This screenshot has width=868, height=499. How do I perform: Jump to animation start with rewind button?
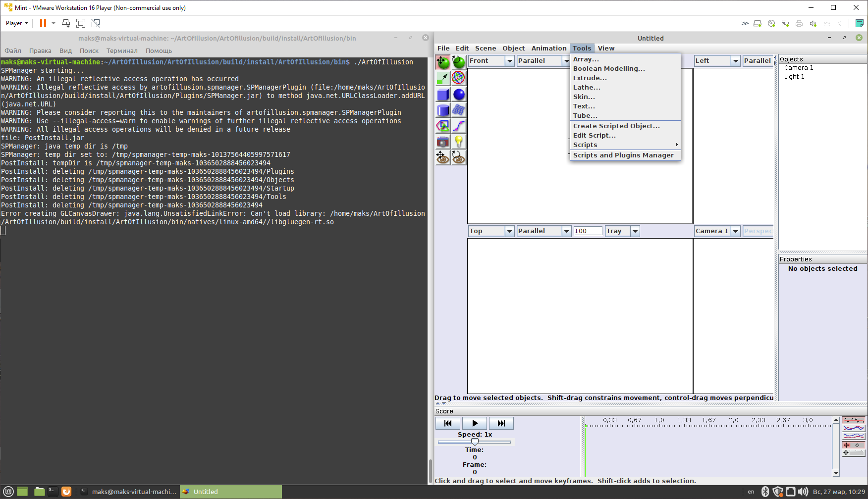pyautogui.click(x=448, y=423)
